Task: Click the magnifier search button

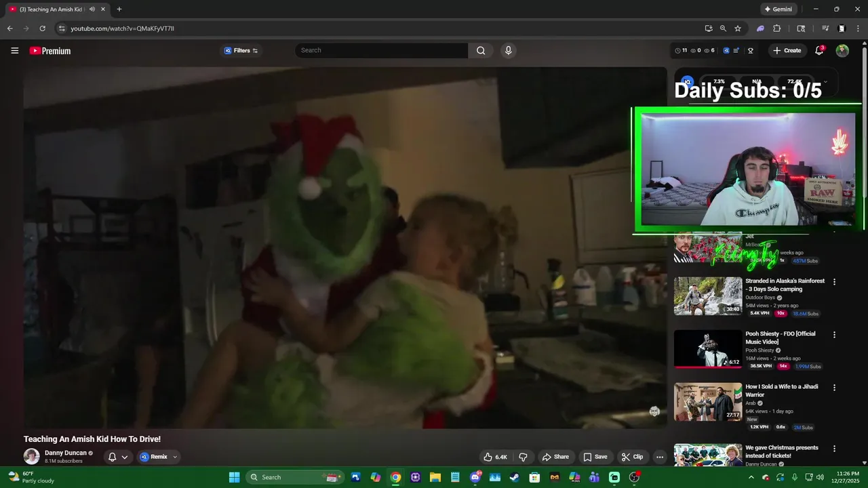Action: pyautogui.click(x=481, y=50)
